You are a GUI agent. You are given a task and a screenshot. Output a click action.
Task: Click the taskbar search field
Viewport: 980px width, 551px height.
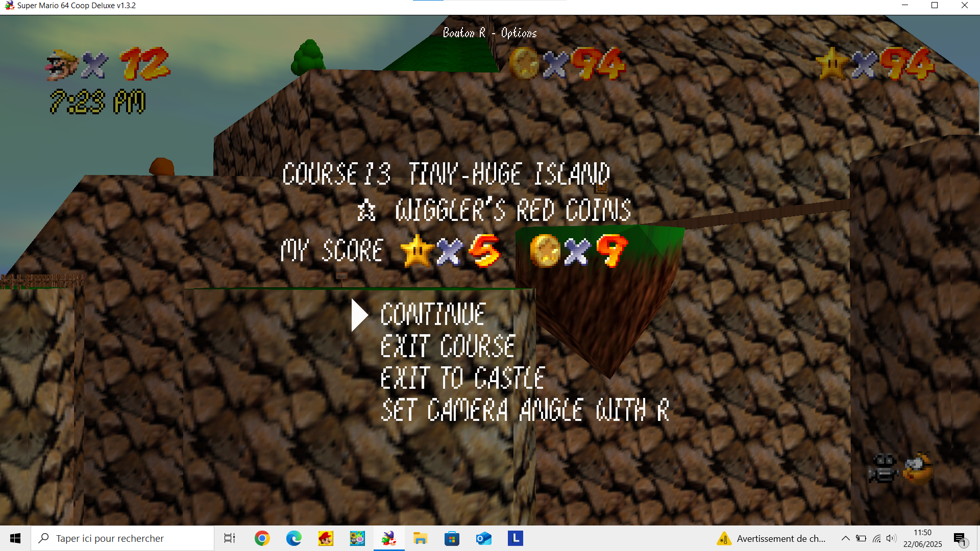click(x=122, y=538)
